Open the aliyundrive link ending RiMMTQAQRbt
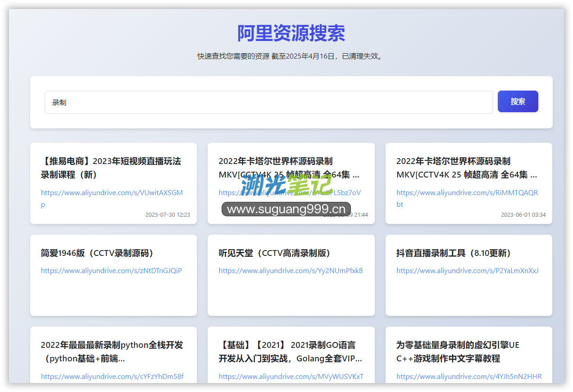 tap(467, 198)
